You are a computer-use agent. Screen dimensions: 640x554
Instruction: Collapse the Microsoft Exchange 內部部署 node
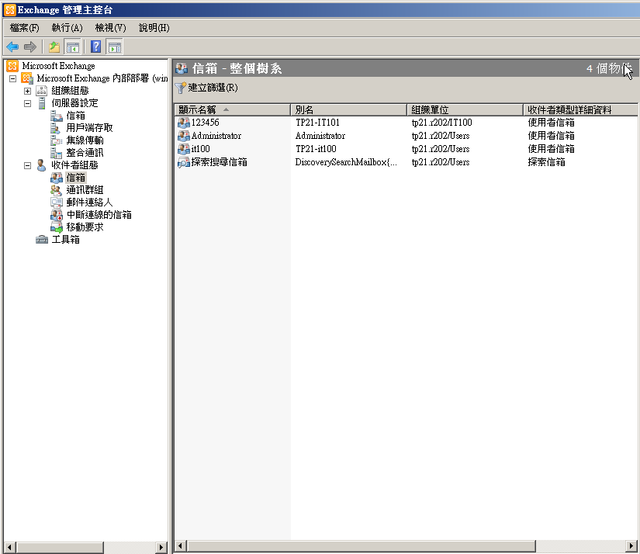13,78
